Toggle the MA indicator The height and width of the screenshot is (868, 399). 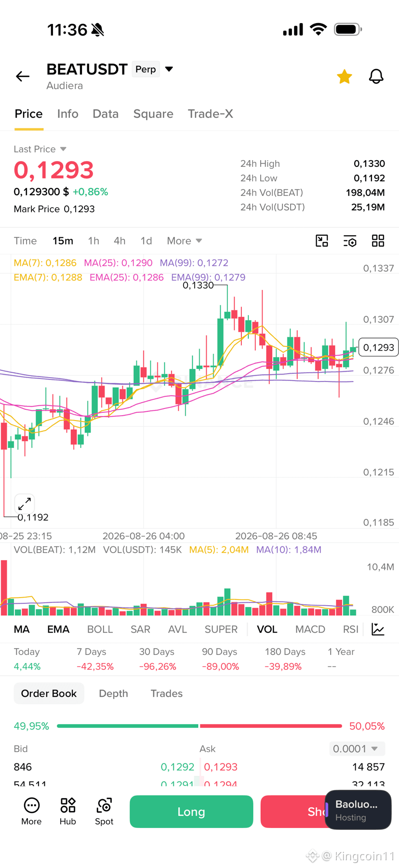tap(22, 629)
